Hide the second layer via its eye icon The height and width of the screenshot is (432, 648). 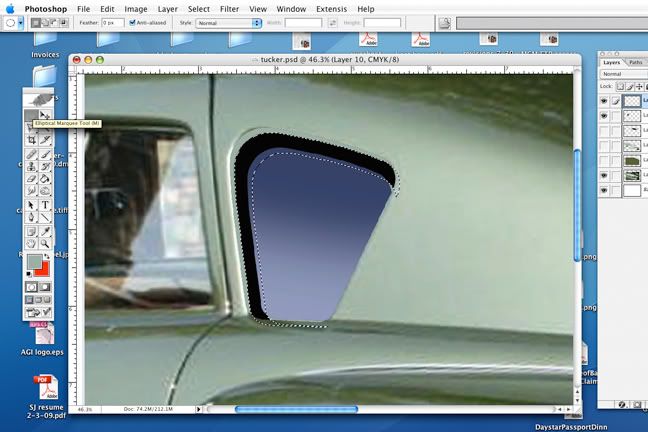pos(604,116)
